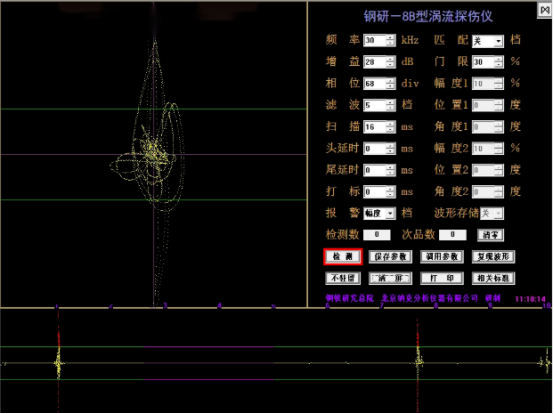The image size is (554, 414).
Task: Click the close icon at top-right corner
Action: pyautogui.click(x=545, y=10)
